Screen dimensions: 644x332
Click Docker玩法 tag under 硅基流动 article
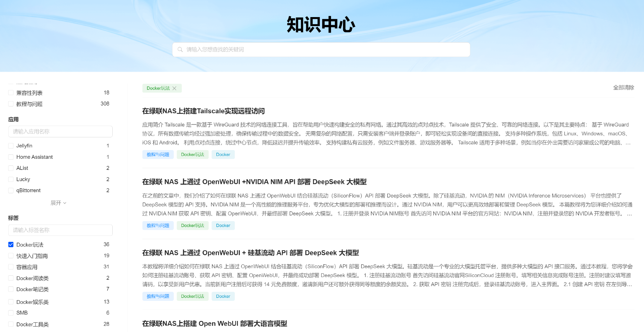[193, 296]
